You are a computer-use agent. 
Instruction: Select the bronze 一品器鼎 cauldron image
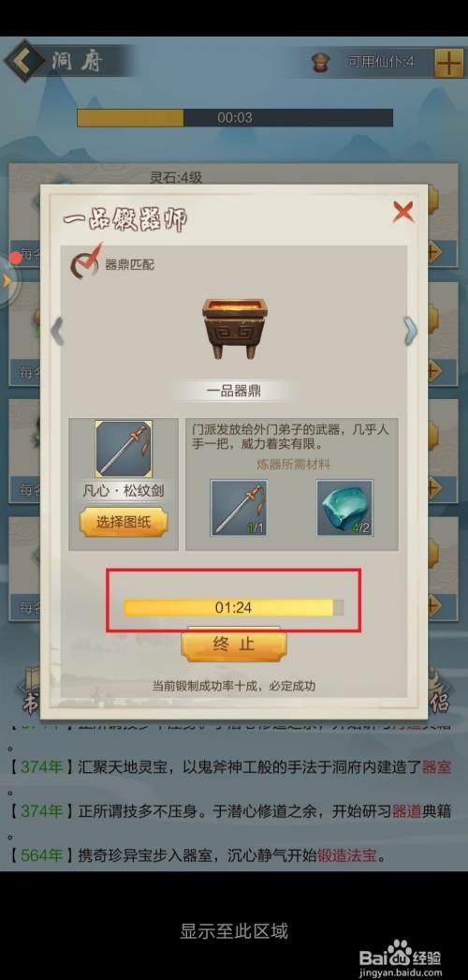(x=235, y=328)
